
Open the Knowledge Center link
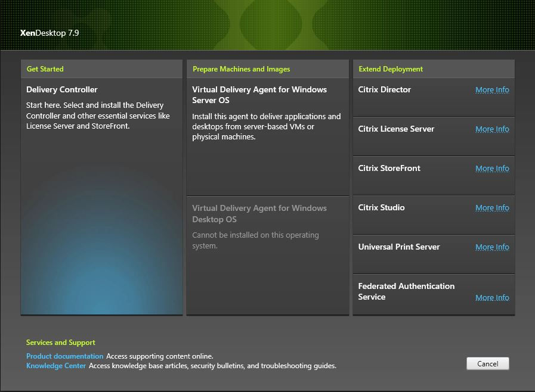pyautogui.click(x=56, y=366)
